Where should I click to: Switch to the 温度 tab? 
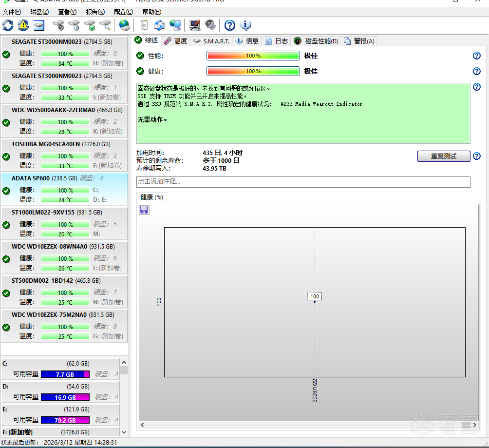(175, 41)
